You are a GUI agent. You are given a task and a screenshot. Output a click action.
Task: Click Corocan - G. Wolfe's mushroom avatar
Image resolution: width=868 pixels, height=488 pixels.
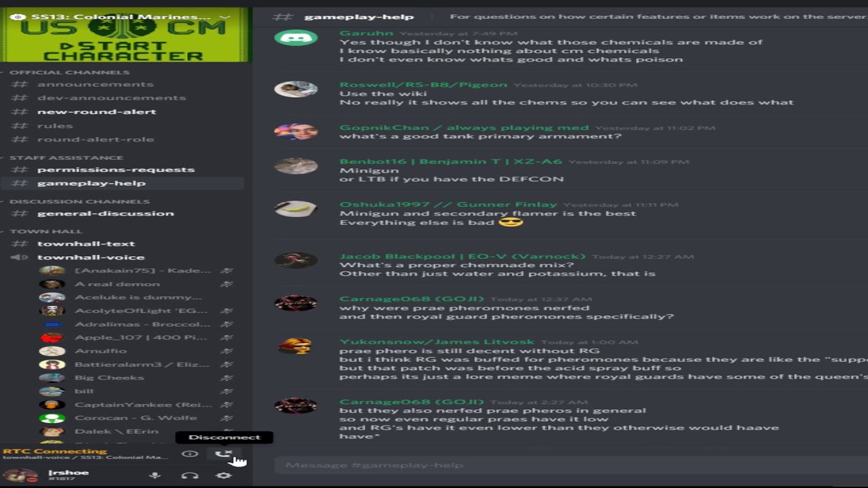coord(52,418)
